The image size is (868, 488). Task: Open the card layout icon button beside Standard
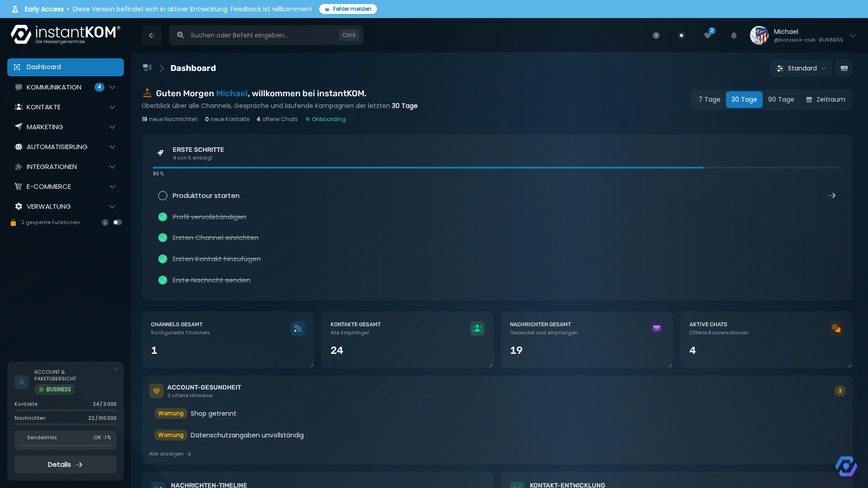coord(844,68)
